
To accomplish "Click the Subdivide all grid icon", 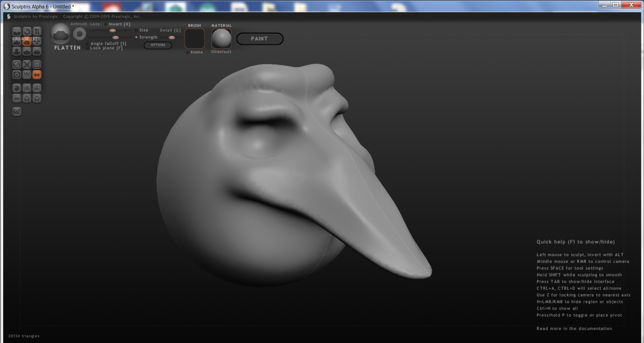I will pos(37,64).
